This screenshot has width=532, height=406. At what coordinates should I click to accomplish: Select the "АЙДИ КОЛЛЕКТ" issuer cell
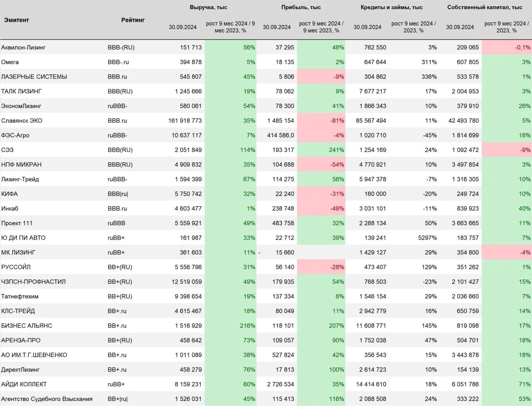tap(24, 384)
